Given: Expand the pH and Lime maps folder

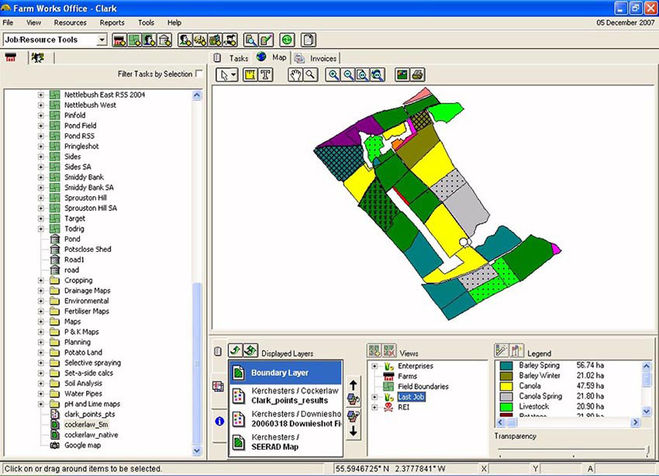Looking at the screenshot, I should 41,404.
